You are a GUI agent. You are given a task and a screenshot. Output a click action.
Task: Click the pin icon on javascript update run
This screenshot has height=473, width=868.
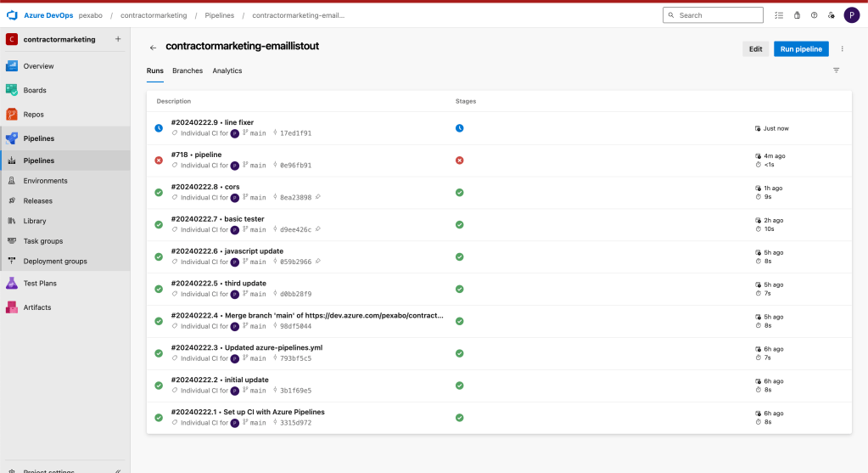[x=317, y=262]
